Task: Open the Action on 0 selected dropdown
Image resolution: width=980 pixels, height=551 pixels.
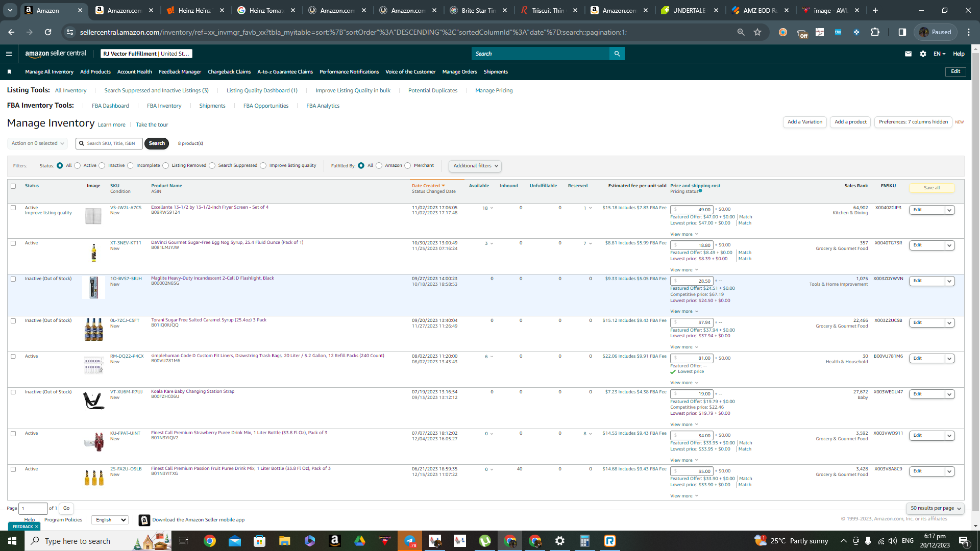Action: 37,143
